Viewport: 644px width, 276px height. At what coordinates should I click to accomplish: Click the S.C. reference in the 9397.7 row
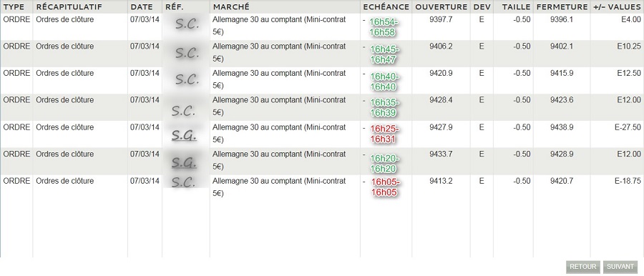click(187, 24)
